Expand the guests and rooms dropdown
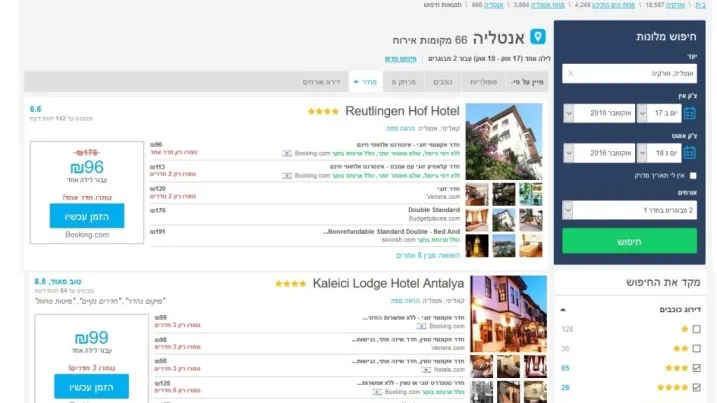The width and height of the screenshot is (717, 403). click(629, 210)
